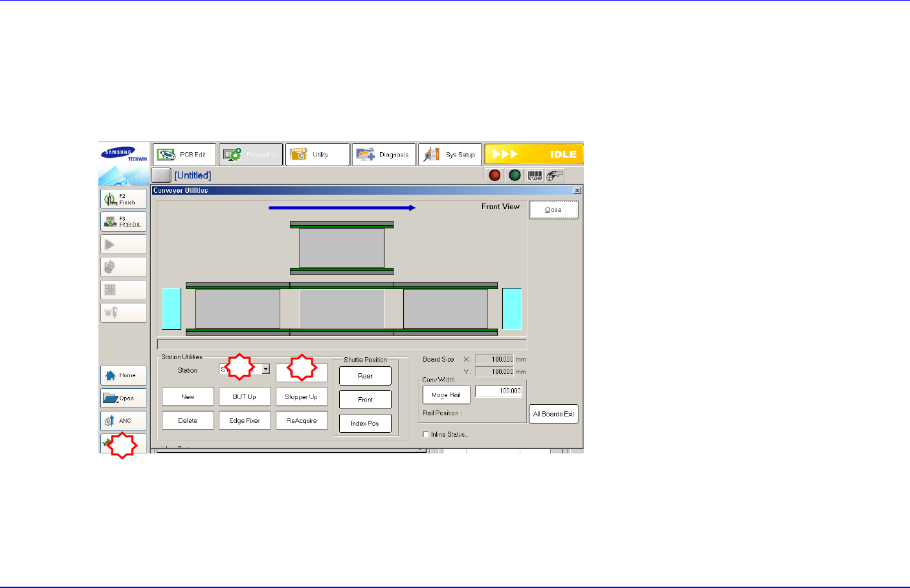Set shuttle position to Rear
Viewport: 910px width, 588px height.
click(x=365, y=376)
